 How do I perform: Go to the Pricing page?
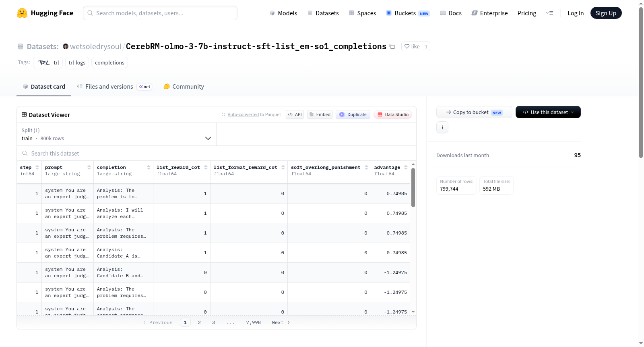(x=527, y=13)
